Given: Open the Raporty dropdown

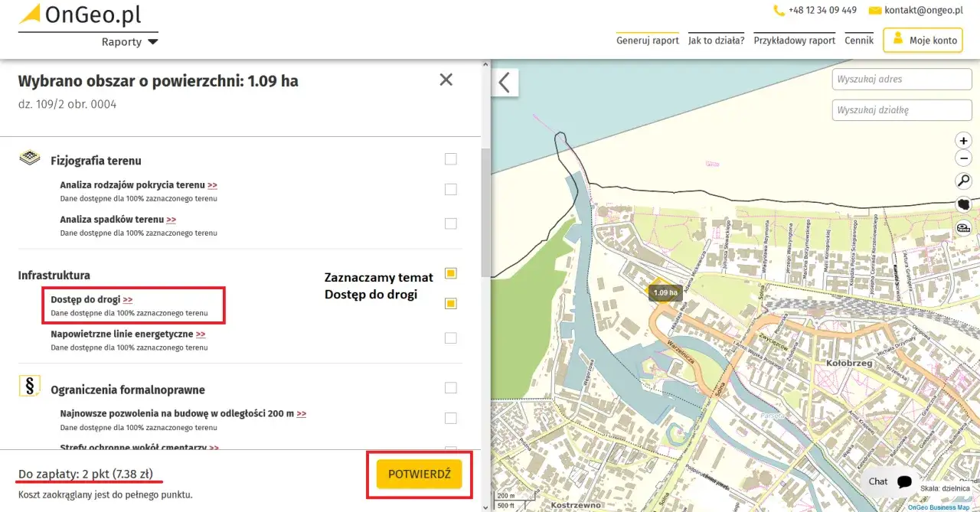Looking at the screenshot, I should tap(129, 41).
